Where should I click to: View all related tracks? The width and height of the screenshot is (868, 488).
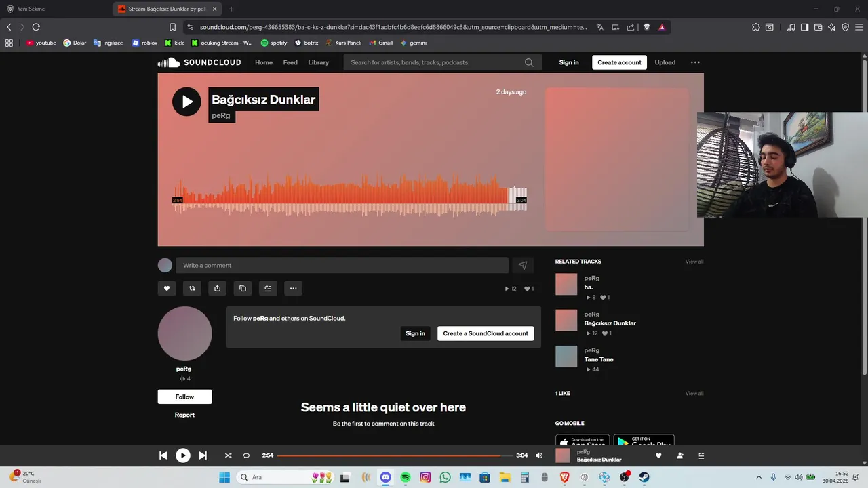(x=694, y=262)
